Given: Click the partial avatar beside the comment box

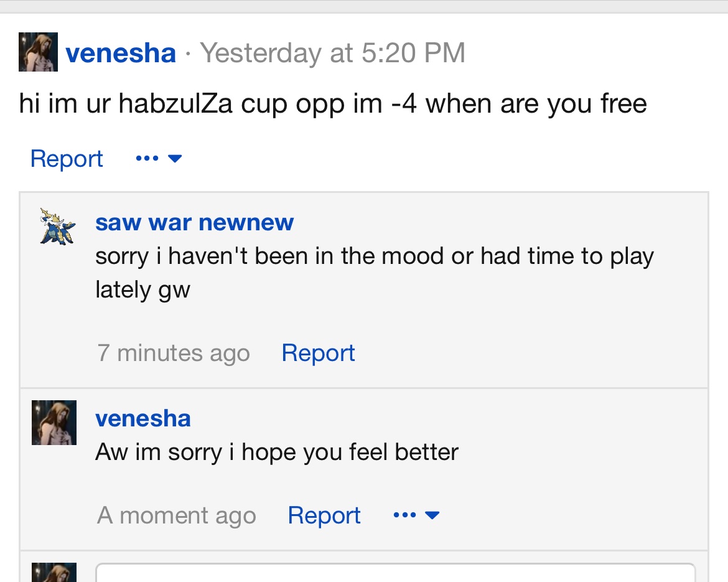Looking at the screenshot, I should 54,572.
